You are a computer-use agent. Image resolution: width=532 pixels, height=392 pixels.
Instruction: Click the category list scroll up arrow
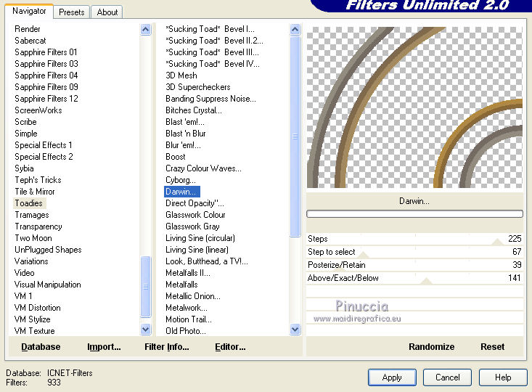pyautogui.click(x=146, y=30)
